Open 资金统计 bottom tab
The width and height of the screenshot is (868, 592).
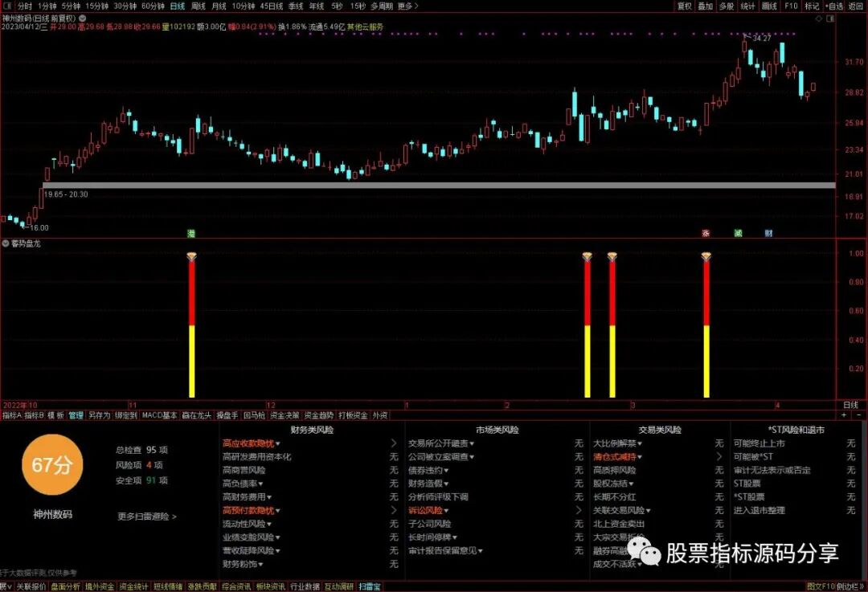[x=133, y=586]
